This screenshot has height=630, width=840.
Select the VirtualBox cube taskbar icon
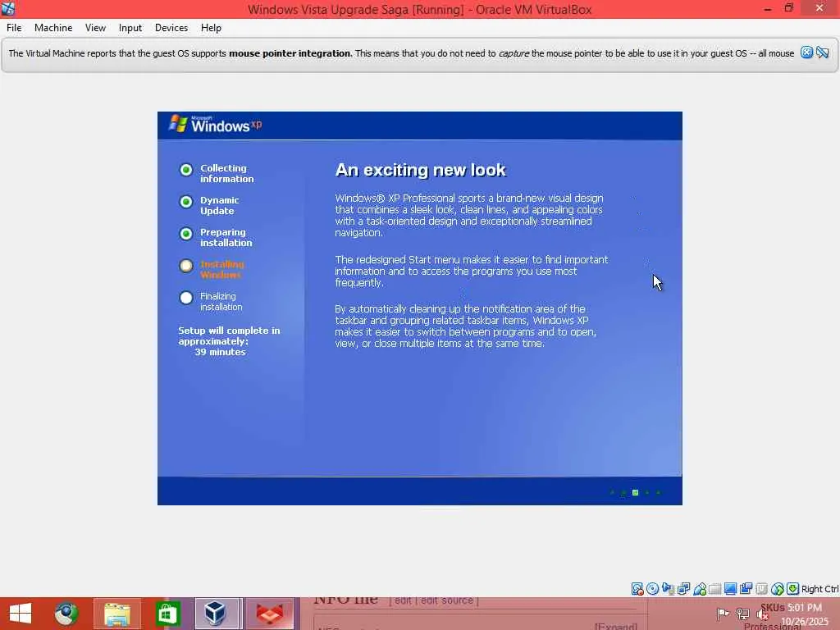click(x=215, y=614)
